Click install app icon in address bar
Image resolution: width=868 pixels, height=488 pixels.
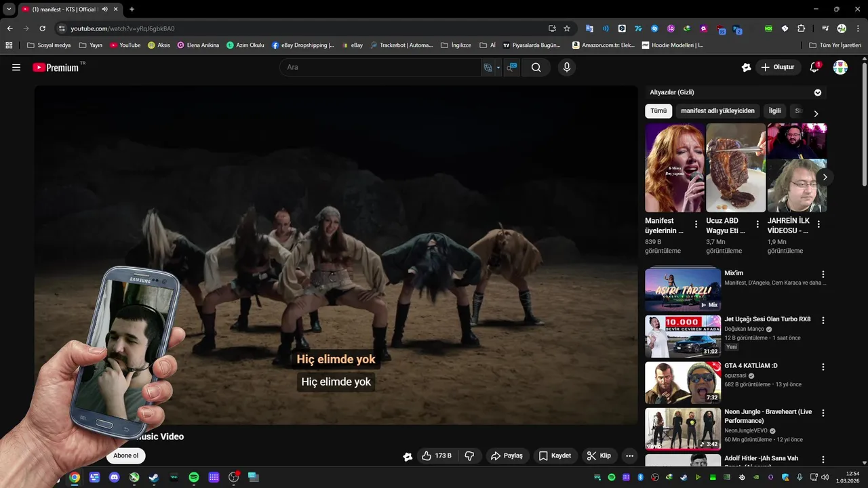click(552, 28)
